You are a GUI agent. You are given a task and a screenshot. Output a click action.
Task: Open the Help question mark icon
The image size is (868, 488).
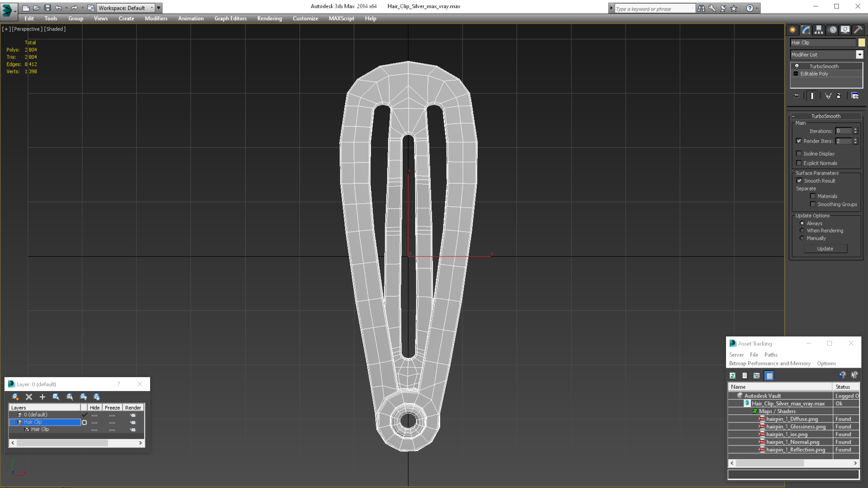tap(749, 8)
